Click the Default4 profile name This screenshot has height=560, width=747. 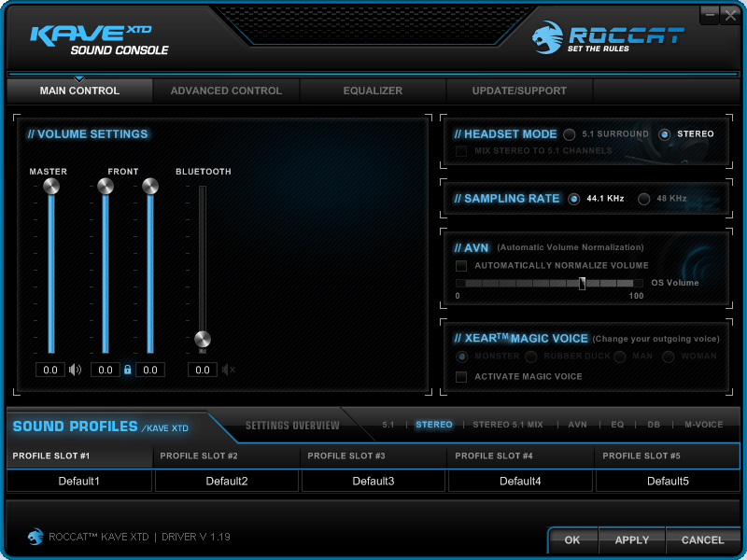[520, 481]
